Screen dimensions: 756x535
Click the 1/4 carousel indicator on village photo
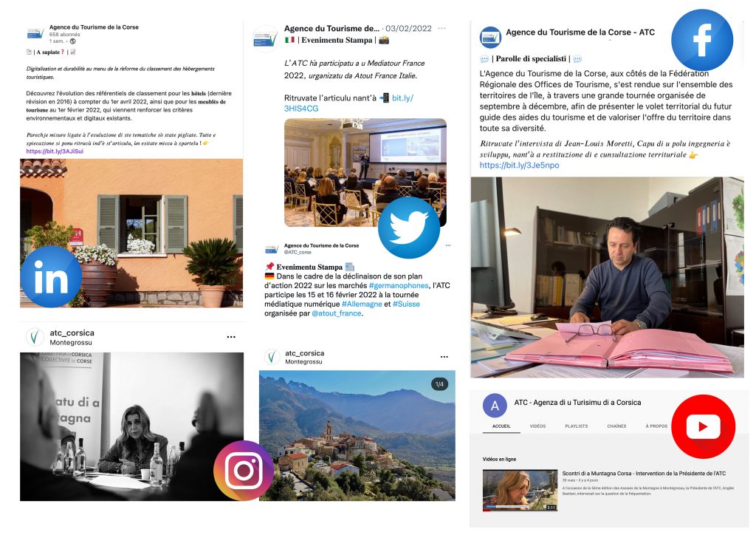tap(439, 384)
